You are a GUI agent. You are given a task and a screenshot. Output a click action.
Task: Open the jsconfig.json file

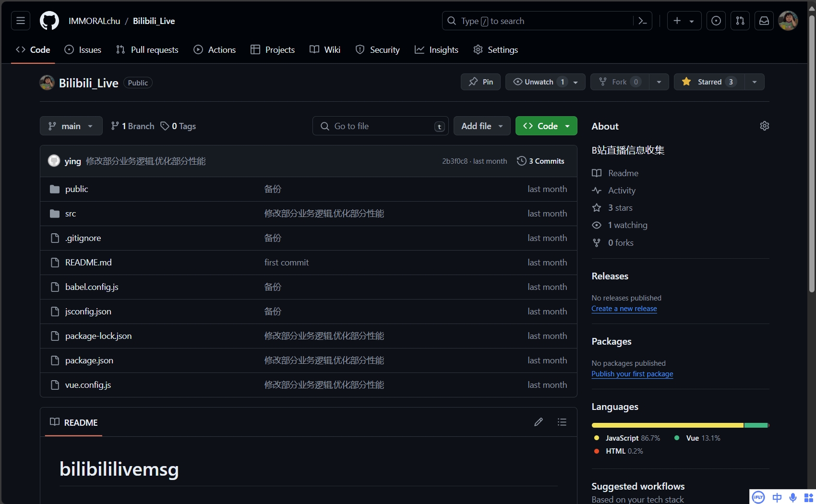88,312
